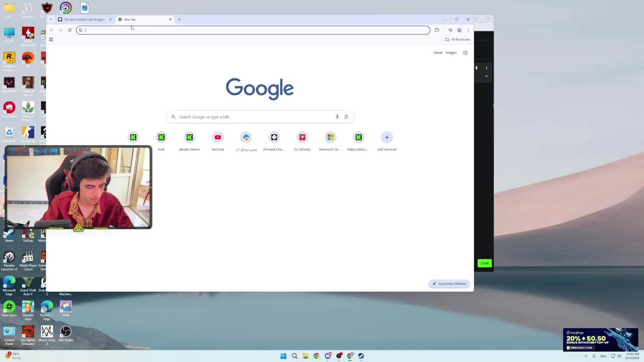Image resolution: width=644 pixels, height=362 pixels.
Task: Open the aboata Stream shortcut tile
Action: point(189,141)
